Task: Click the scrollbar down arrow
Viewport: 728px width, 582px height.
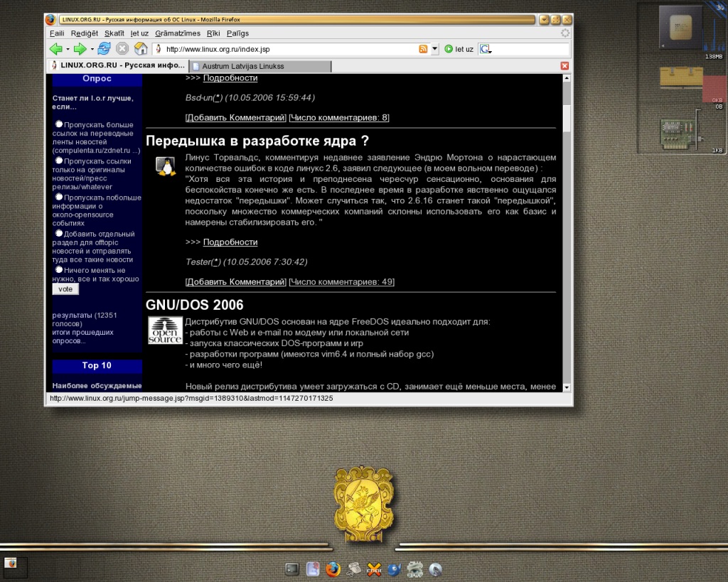Action: (567, 387)
